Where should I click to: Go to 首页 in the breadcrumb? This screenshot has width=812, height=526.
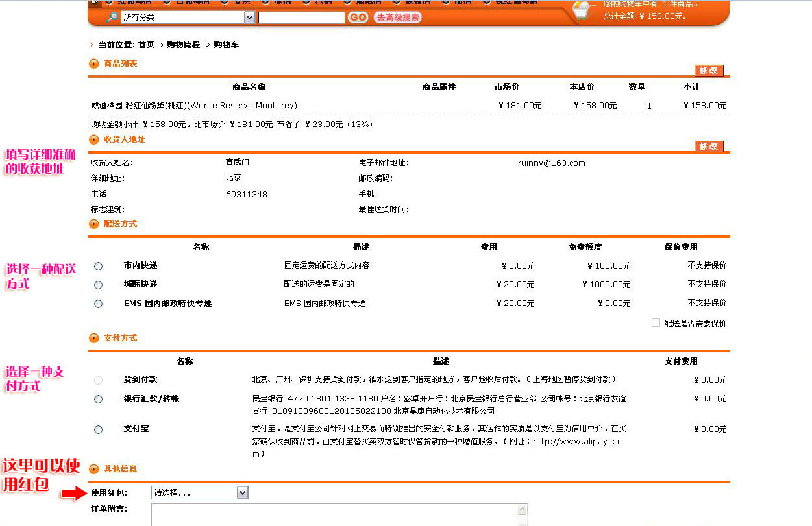(146, 45)
